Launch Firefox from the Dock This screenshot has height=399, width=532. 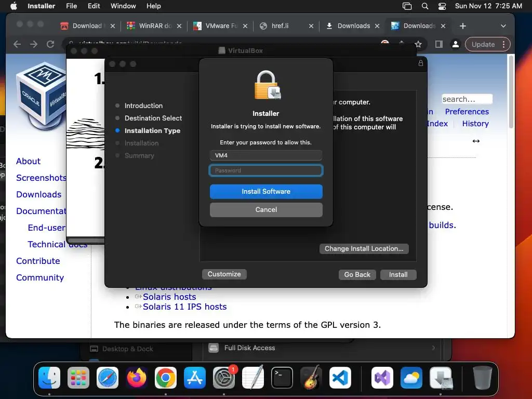coord(137,378)
